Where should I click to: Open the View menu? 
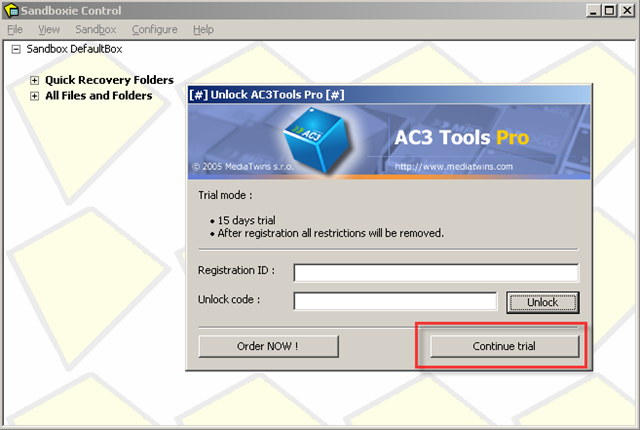click(x=49, y=29)
